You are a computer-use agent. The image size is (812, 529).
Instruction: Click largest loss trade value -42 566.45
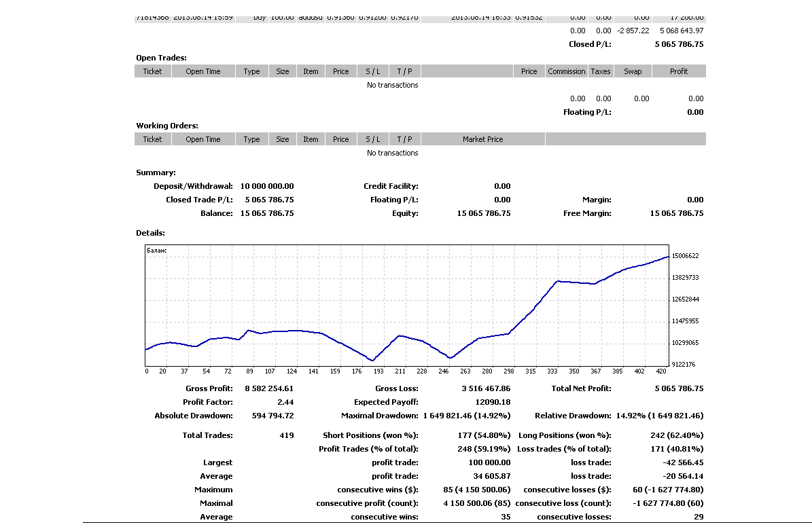pos(683,462)
